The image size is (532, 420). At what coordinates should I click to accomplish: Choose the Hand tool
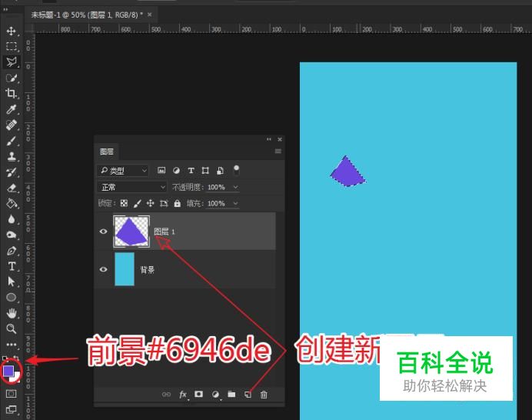coord(12,313)
